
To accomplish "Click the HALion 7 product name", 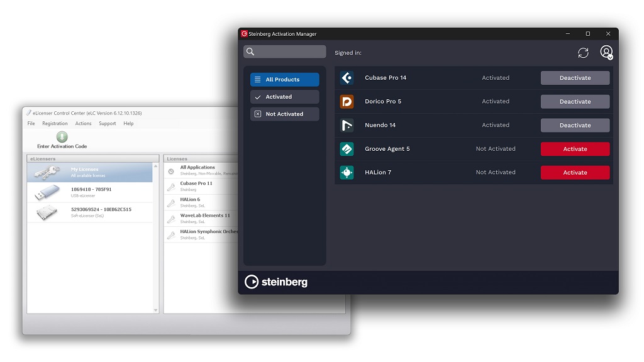I will coord(378,172).
